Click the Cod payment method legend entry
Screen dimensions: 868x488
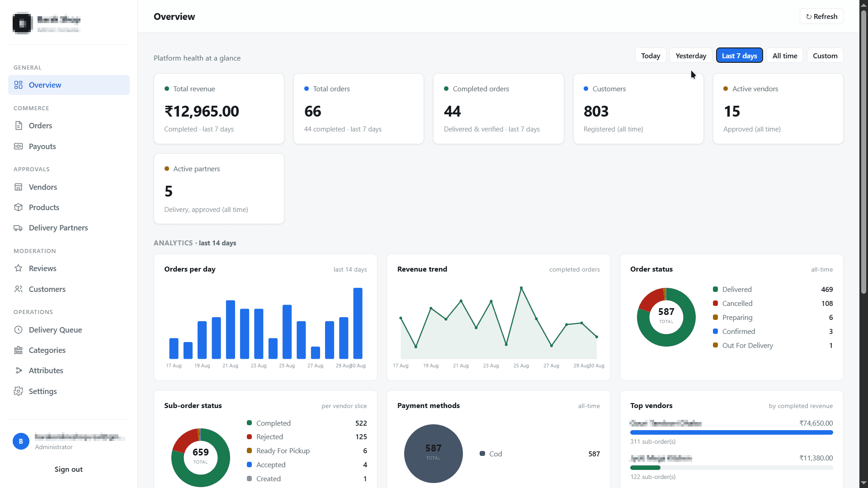click(539, 454)
